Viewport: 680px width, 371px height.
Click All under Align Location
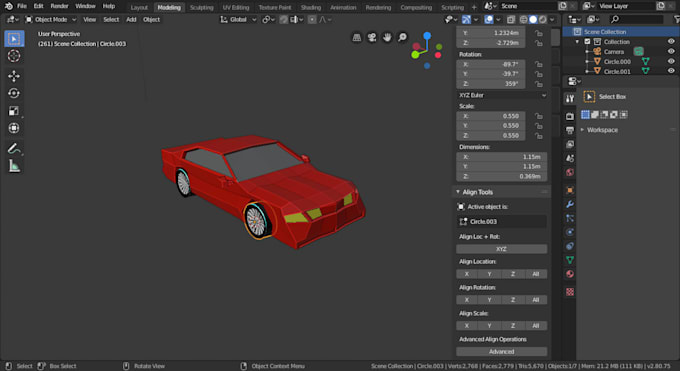[536, 274]
